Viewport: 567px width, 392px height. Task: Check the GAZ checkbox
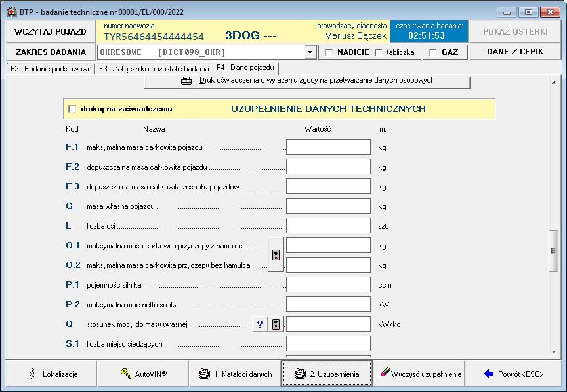(x=433, y=52)
